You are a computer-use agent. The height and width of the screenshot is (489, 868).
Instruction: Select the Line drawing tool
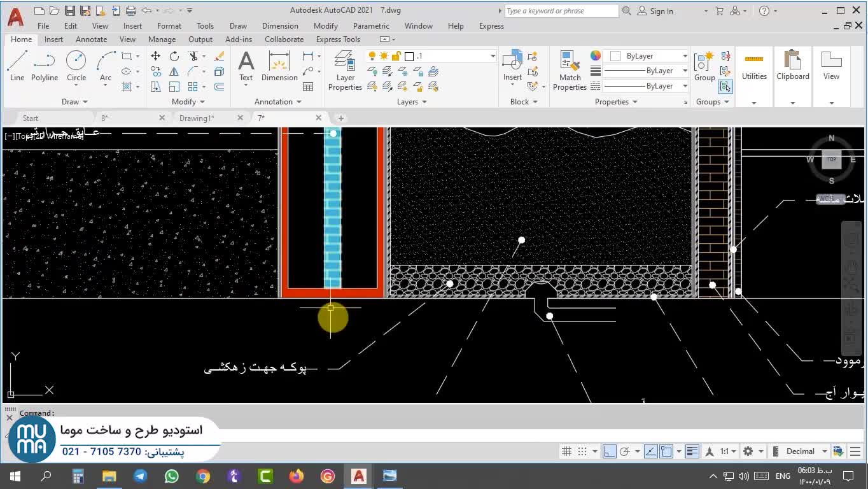(x=17, y=67)
